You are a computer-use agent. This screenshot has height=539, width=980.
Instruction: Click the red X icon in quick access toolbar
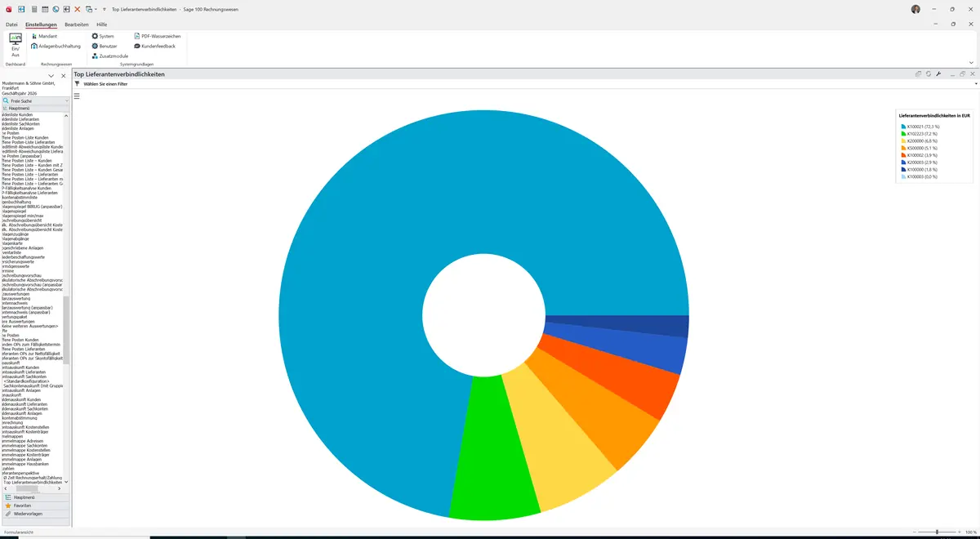[77, 9]
